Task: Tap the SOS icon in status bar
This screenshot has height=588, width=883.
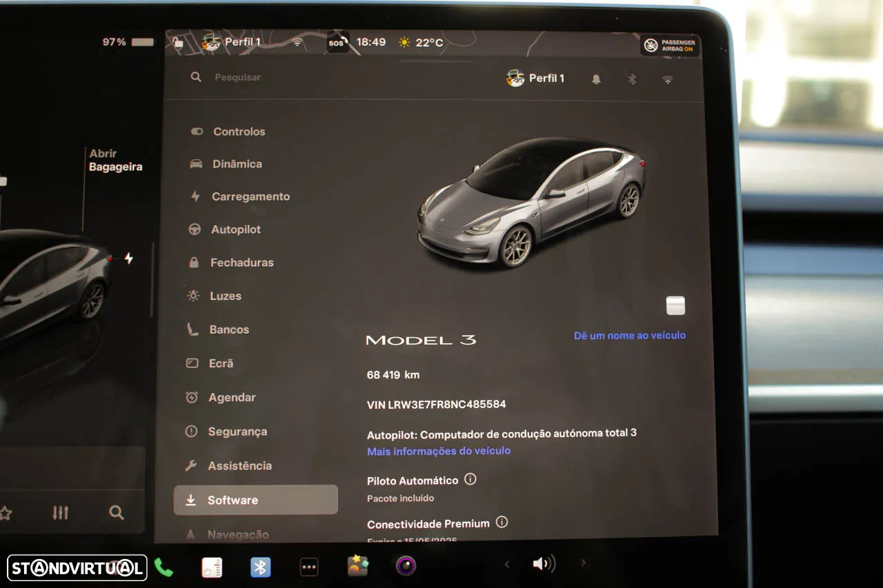Action: click(336, 43)
